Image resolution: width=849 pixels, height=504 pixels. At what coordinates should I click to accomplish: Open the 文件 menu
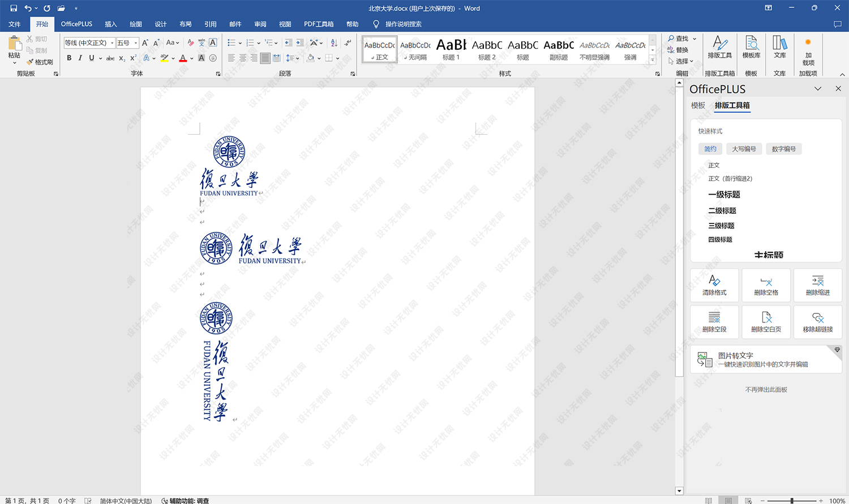click(x=15, y=24)
